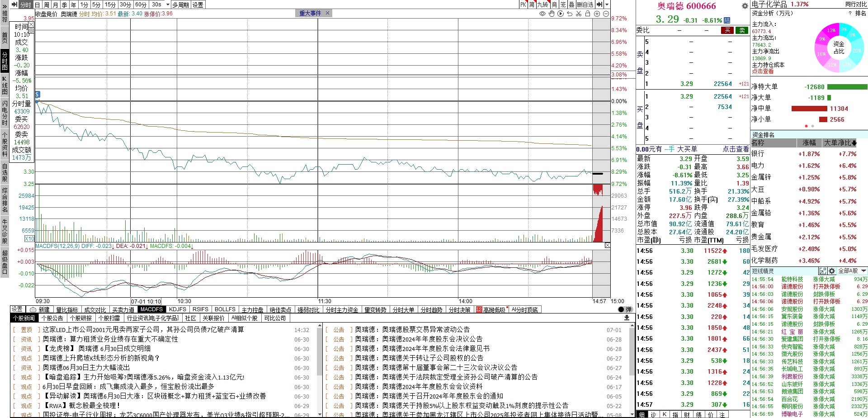Image resolution: width=868 pixels, height=418 pixels.
Task: Click 点击查看 under 主力持仓成本
Action: click(x=763, y=71)
